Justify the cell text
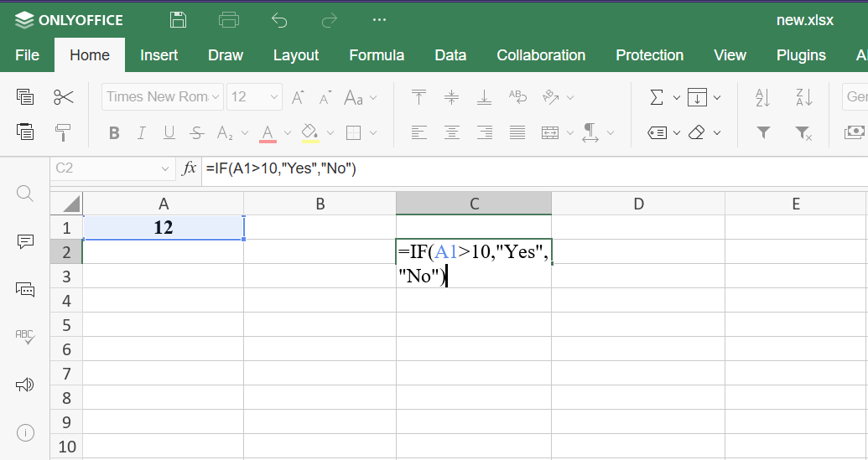Image resolution: width=868 pixels, height=460 pixels. [x=517, y=132]
